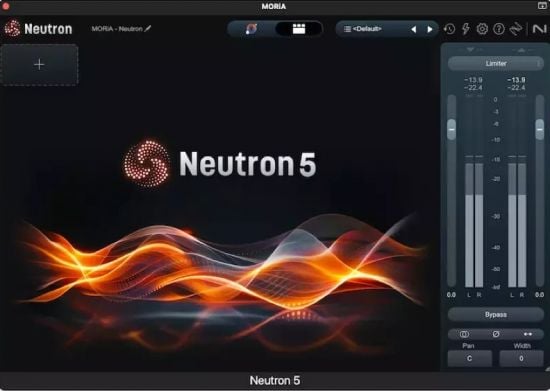Open the Assistant view icon

tap(251, 29)
